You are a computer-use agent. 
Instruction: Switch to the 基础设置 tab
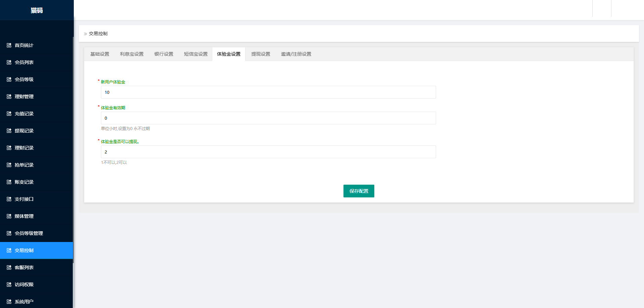[99, 54]
